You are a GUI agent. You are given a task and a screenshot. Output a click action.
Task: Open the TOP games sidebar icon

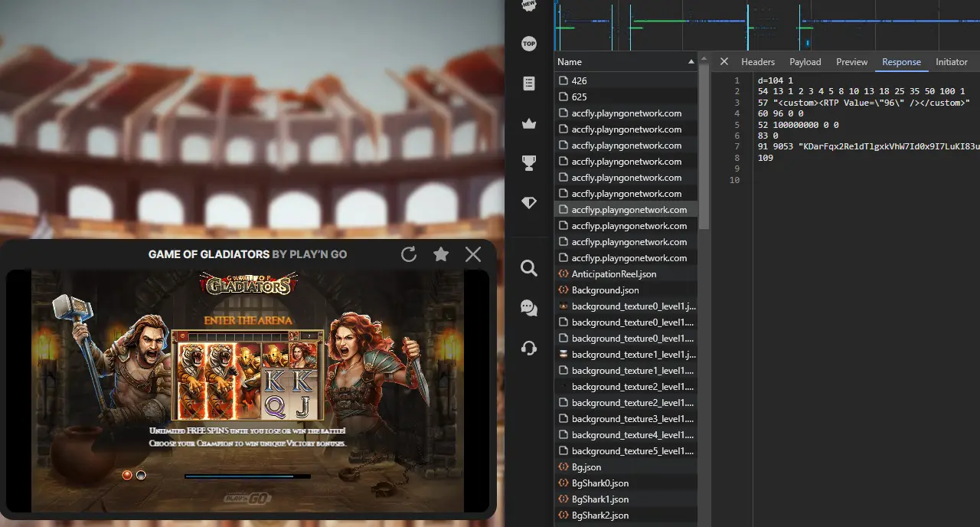(529, 44)
